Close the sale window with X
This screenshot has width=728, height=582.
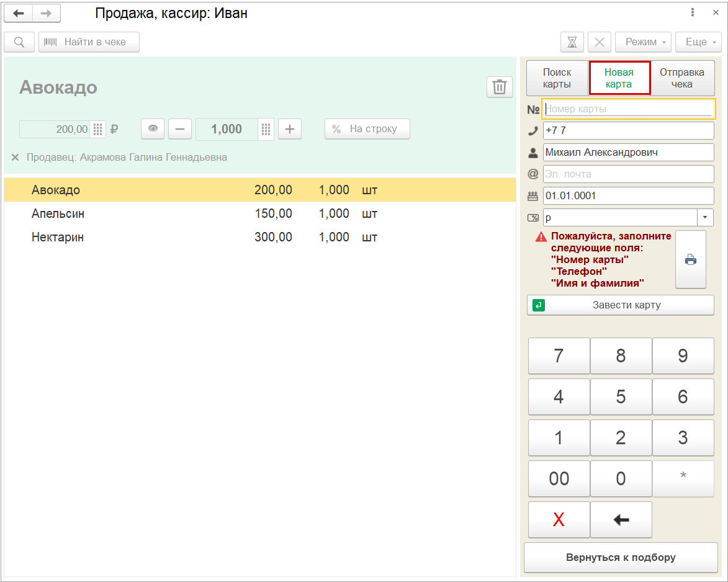pos(716,12)
